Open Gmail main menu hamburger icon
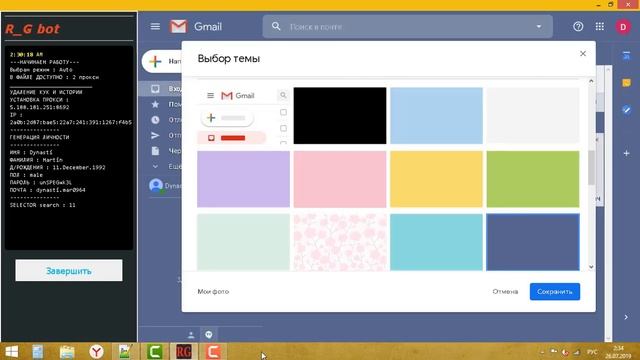640x360 pixels. tap(155, 27)
